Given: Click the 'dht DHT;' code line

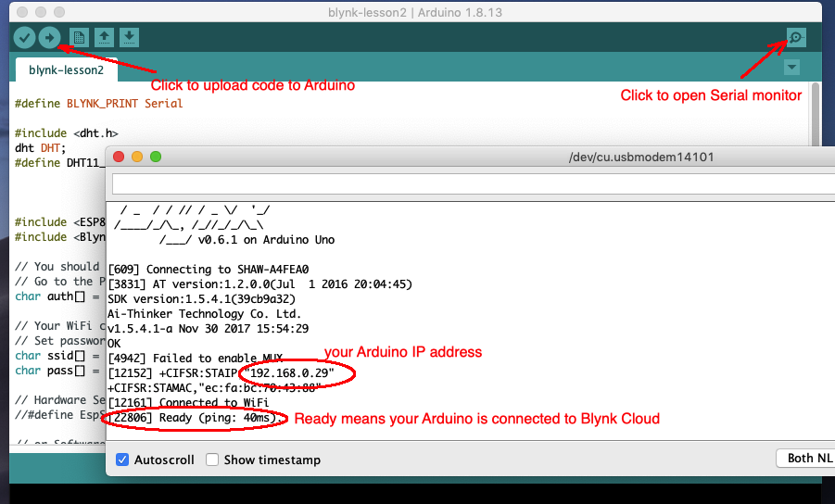Looking at the screenshot, I should tap(41, 148).
